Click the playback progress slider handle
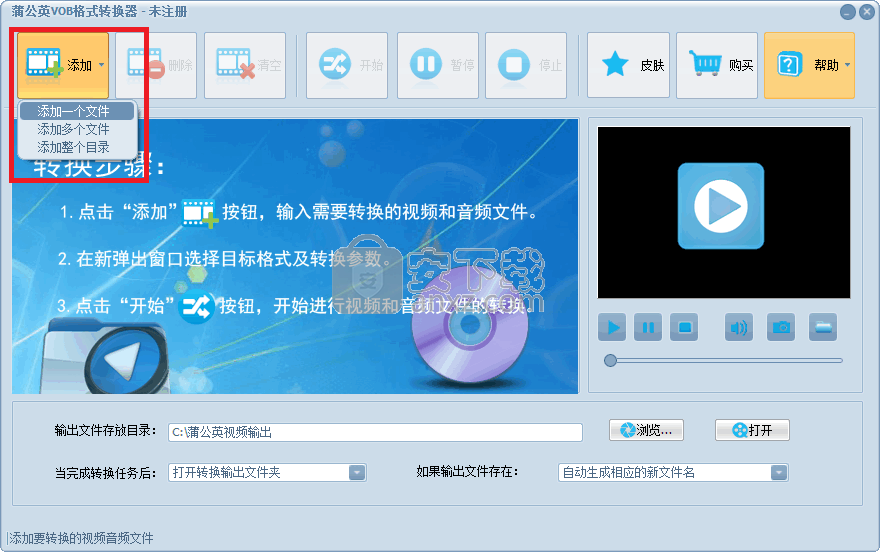 (x=610, y=361)
